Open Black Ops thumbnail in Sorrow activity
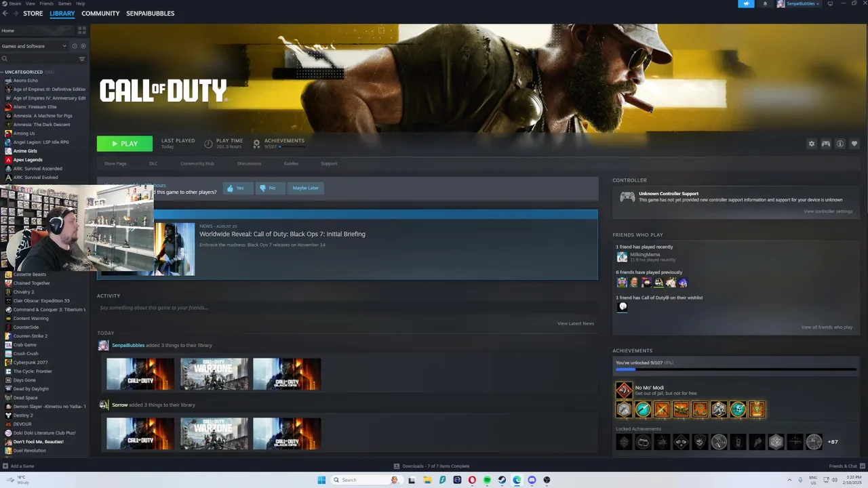Screen dimensions: 868x488 287,434
